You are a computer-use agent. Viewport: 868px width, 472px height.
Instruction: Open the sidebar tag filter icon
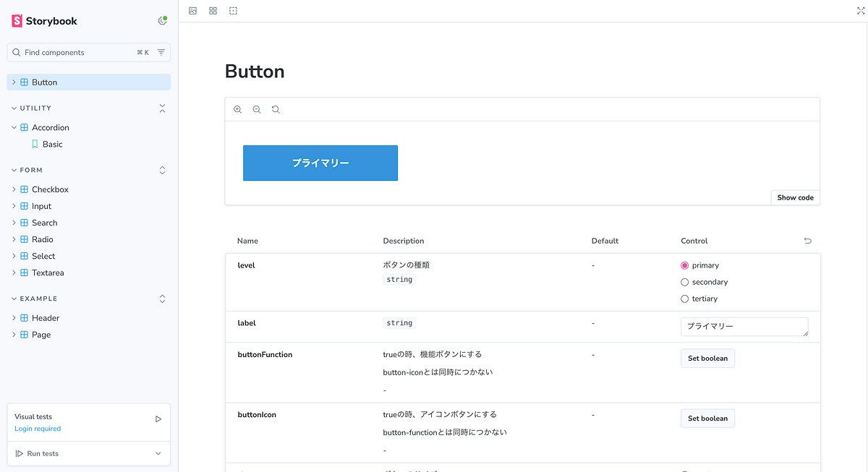[x=161, y=52]
